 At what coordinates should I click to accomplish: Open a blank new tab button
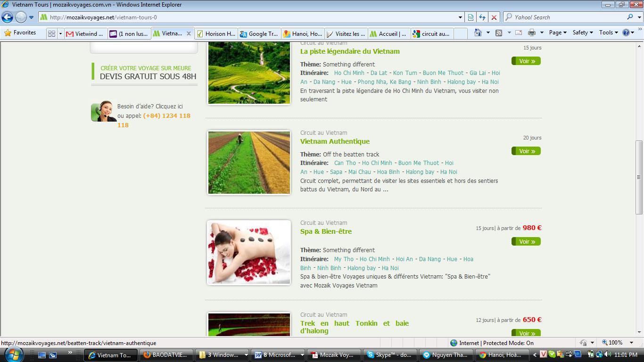click(461, 33)
